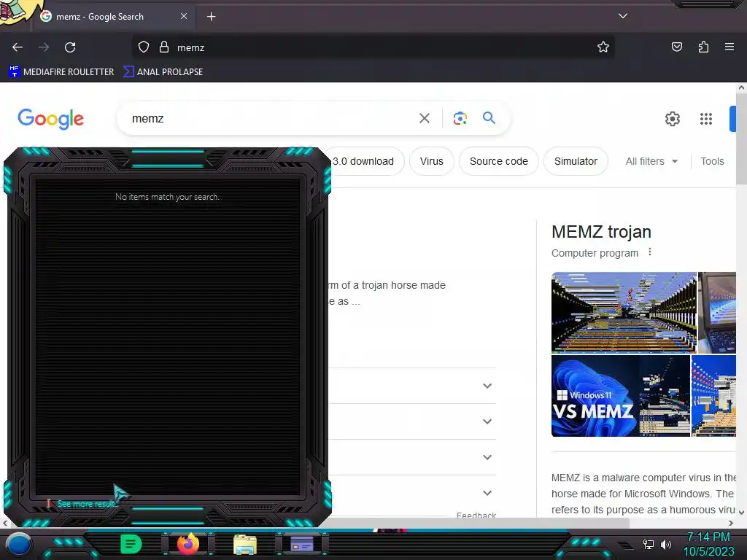747x560 pixels.
Task: Click See more results in the start menu
Action: click(x=86, y=504)
